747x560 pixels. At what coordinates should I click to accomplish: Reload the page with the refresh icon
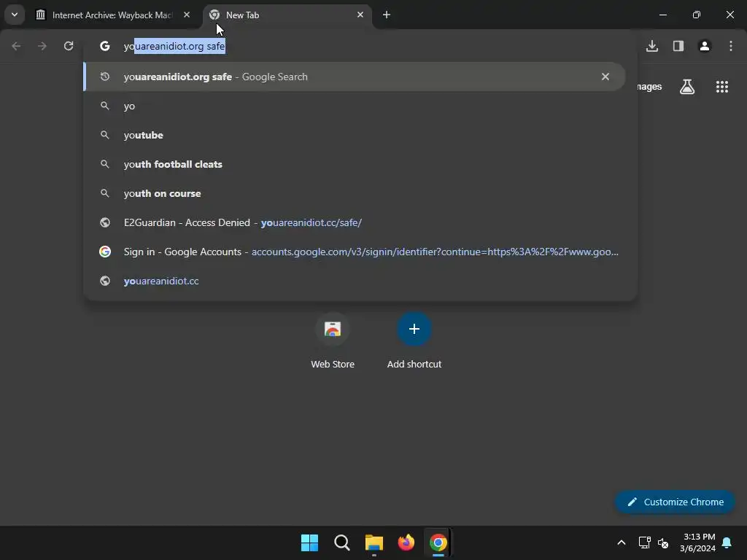[69, 46]
